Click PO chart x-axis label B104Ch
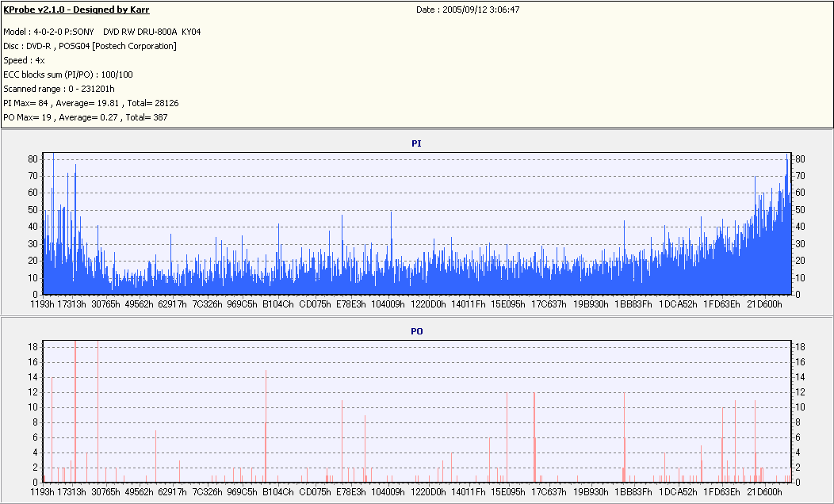 tap(278, 492)
